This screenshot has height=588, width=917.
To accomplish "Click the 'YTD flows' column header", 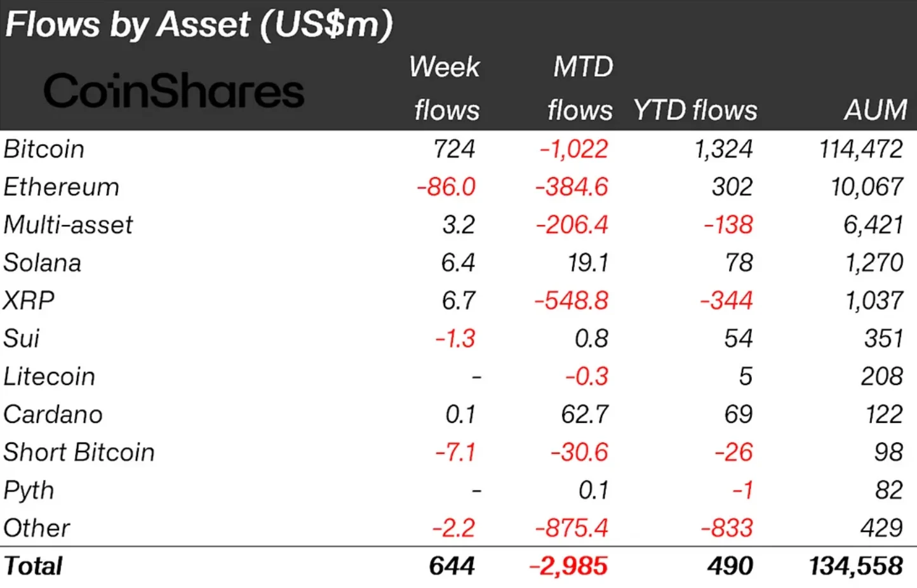I will click(695, 110).
